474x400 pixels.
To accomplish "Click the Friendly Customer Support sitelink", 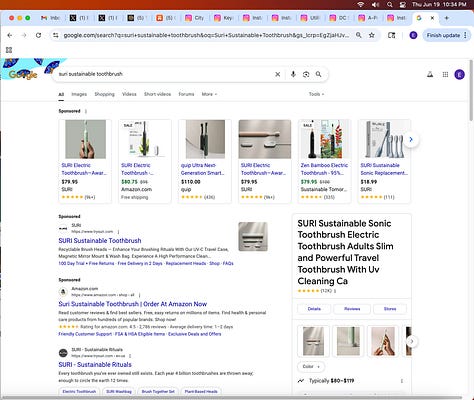I will pos(85,334).
